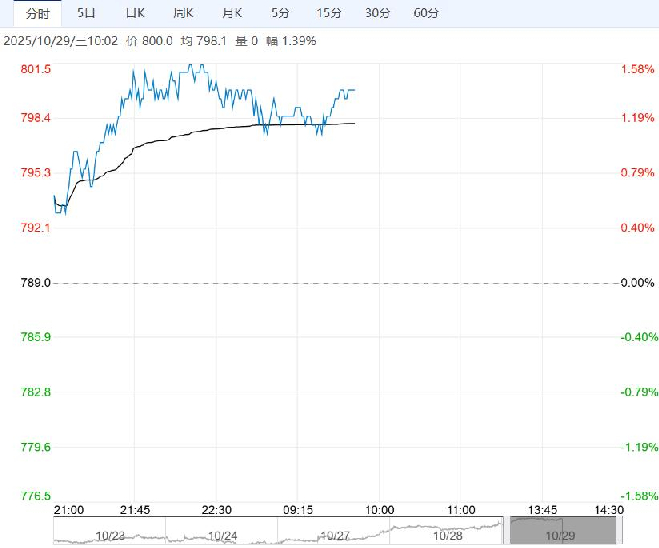Click the 801.5 top price axis label
This screenshot has height=548, width=659.
point(36,69)
